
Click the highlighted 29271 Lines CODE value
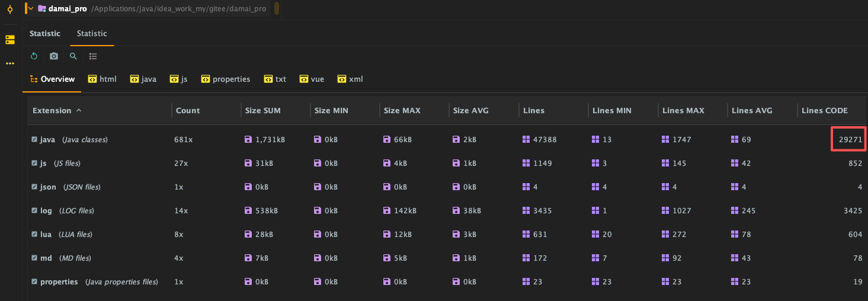(x=849, y=140)
